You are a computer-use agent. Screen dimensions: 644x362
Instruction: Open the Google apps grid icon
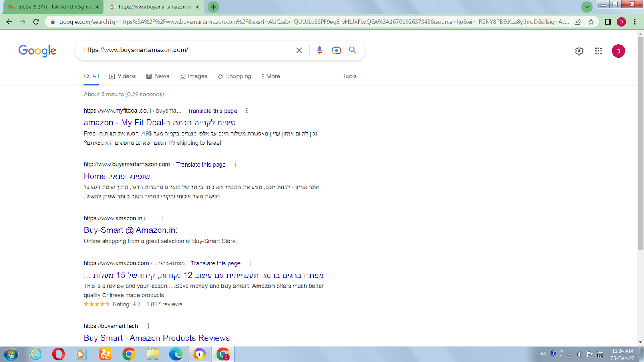[x=598, y=51]
